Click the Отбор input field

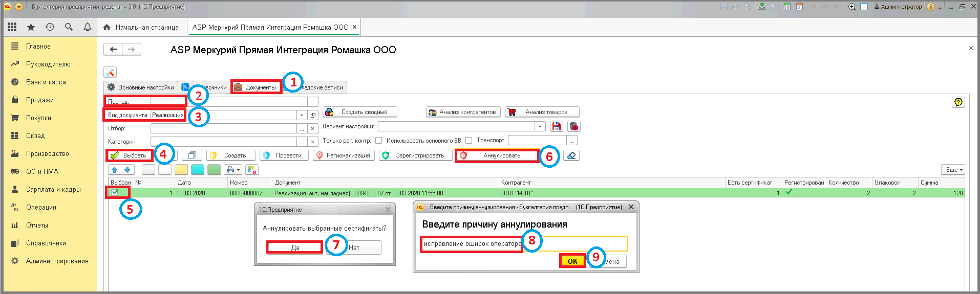[224, 128]
